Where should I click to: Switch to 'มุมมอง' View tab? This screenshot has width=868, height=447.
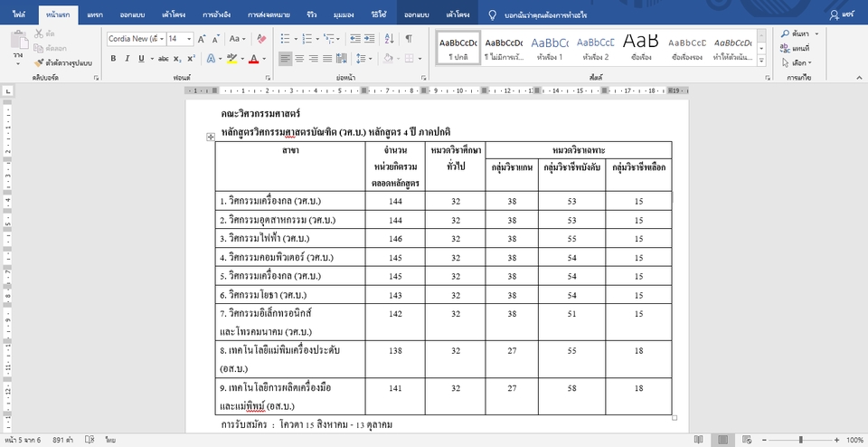[x=344, y=15]
